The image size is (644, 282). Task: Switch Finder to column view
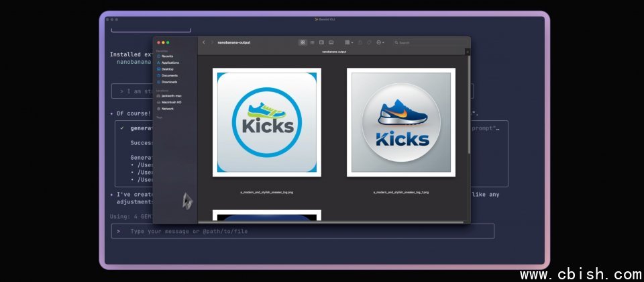(x=321, y=42)
